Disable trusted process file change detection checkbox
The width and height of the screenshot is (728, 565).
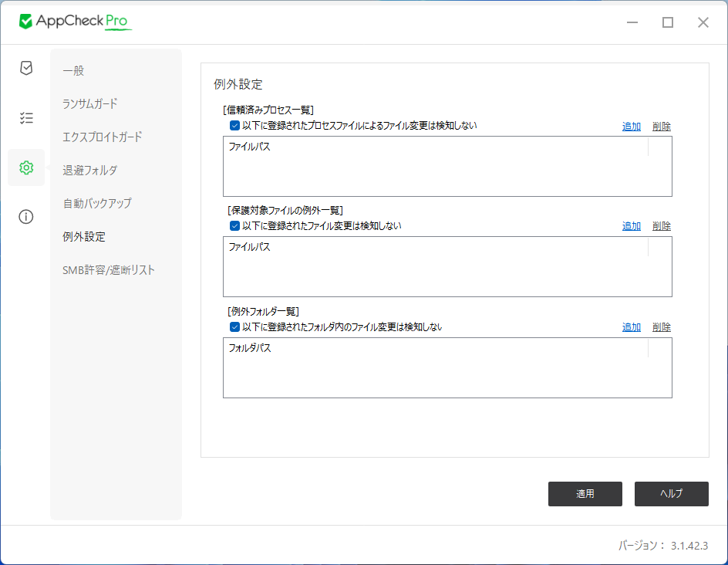(x=234, y=125)
